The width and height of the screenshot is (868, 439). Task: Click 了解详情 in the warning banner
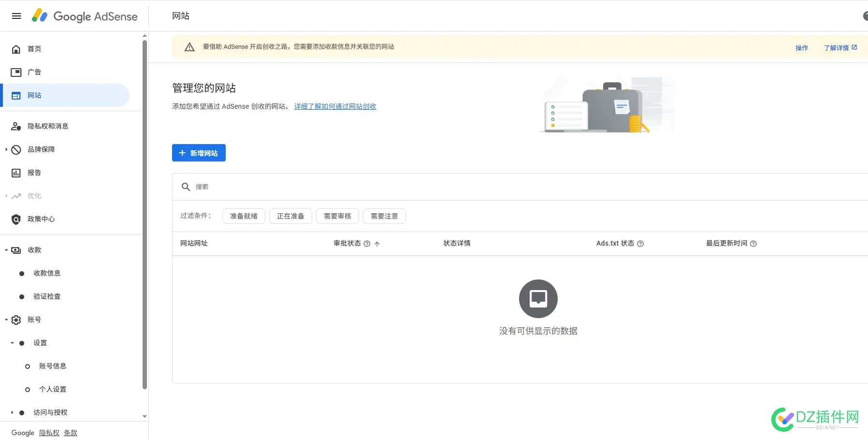pos(840,48)
